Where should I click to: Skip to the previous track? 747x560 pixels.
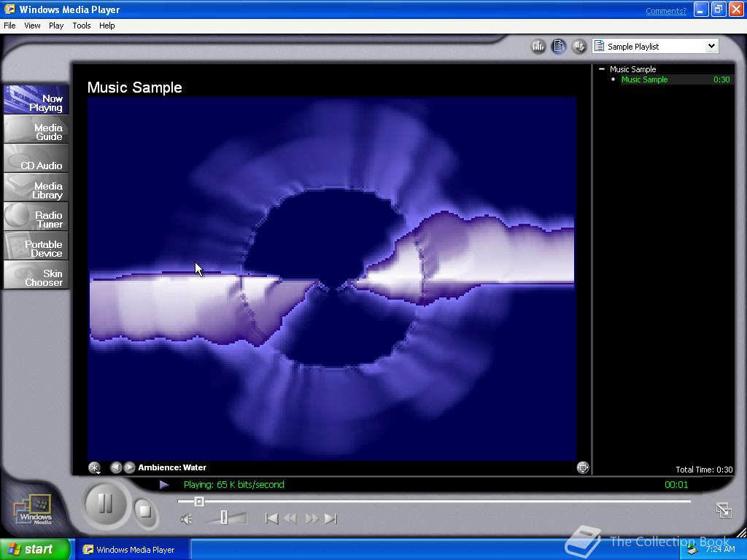pyautogui.click(x=271, y=518)
